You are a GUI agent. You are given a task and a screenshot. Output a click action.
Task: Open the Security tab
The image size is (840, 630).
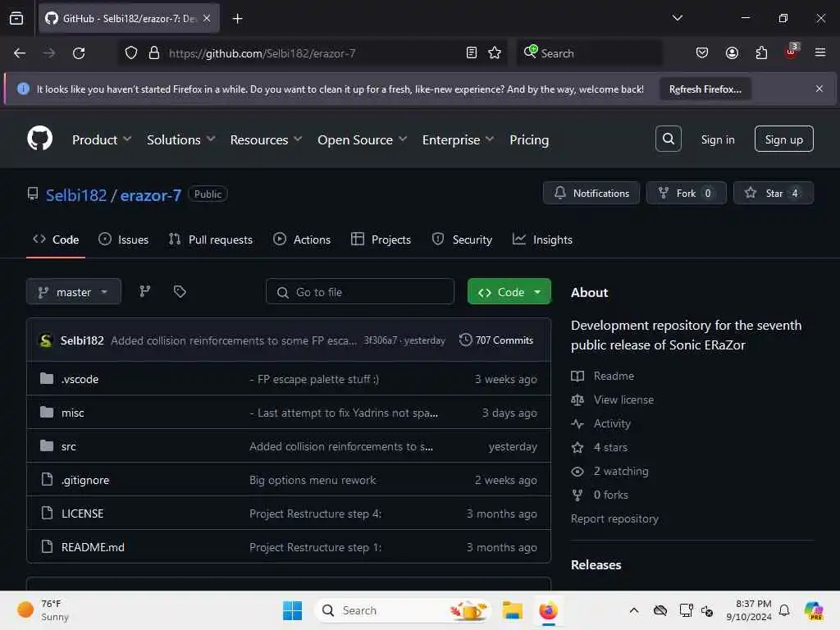click(462, 240)
